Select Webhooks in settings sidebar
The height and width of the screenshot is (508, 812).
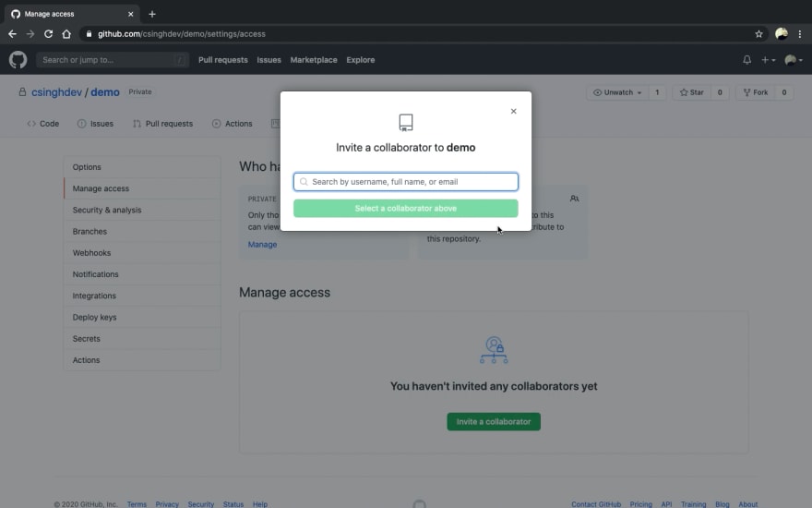pyautogui.click(x=142, y=252)
